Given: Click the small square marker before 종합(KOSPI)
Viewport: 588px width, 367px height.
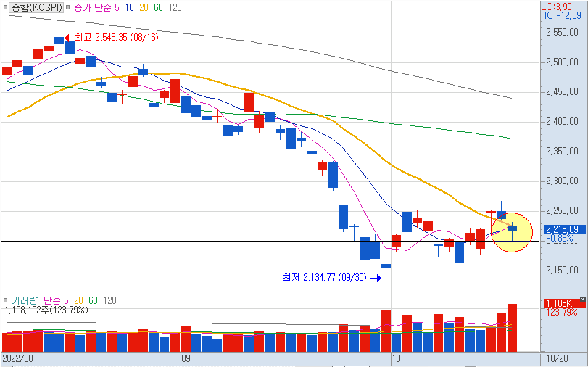Looking at the screenshot, I should 5,7.
